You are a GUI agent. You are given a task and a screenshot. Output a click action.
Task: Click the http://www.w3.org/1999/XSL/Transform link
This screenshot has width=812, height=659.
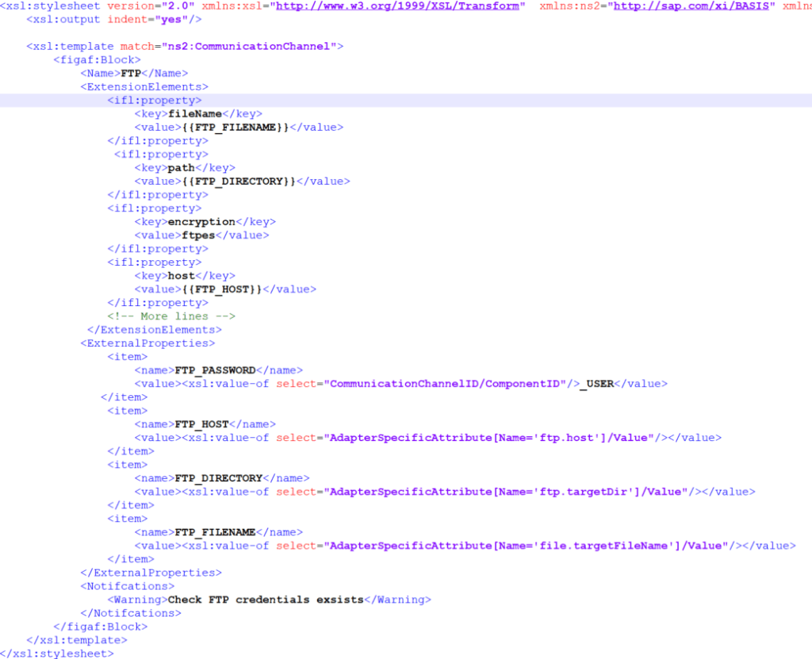tap(397, 6)
